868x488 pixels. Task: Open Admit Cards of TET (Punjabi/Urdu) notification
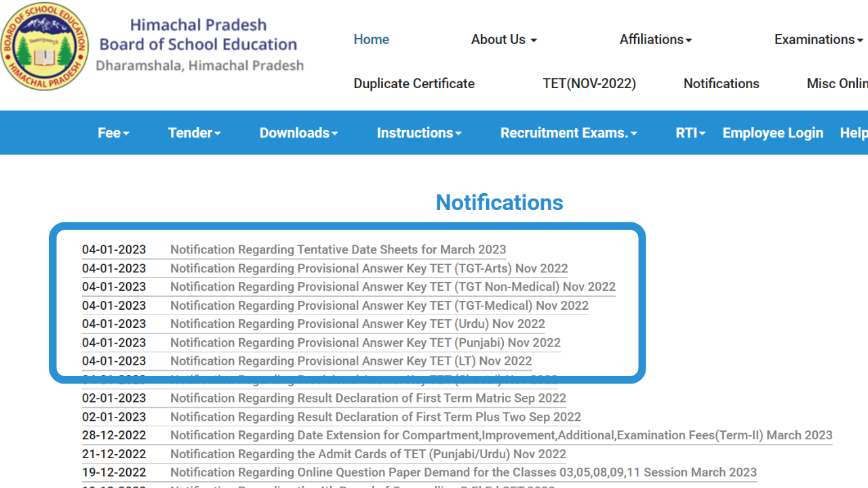[368, 454]
